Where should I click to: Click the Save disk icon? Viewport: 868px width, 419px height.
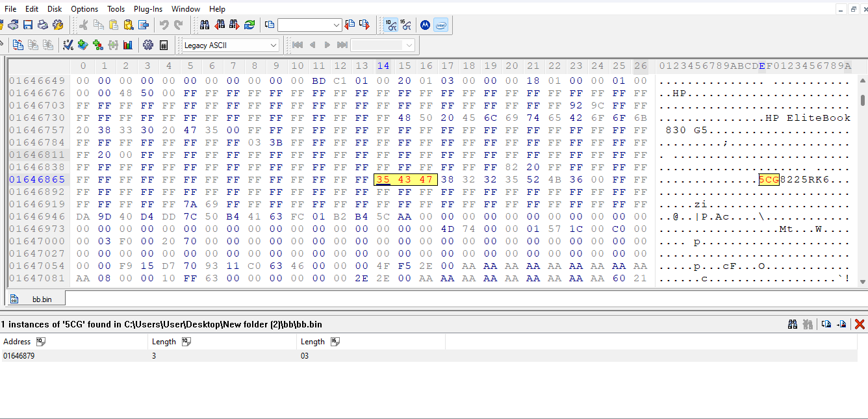click(28, 25)
